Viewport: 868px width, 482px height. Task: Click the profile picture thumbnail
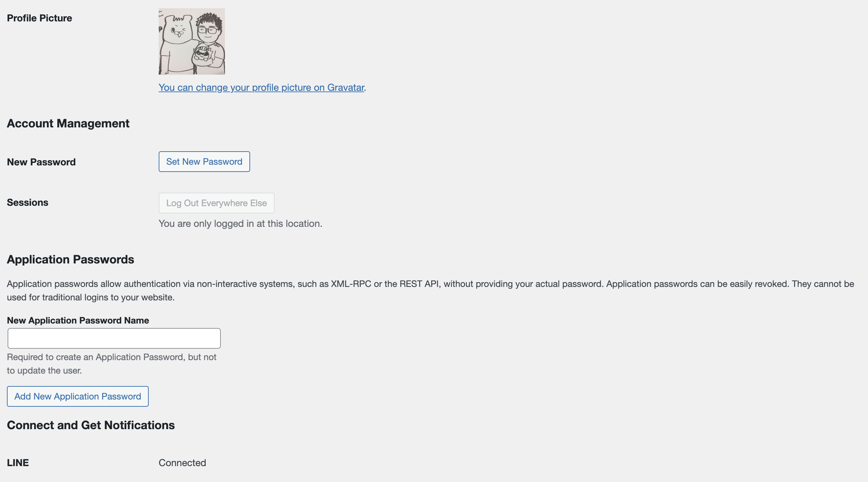tap(192, 40)
